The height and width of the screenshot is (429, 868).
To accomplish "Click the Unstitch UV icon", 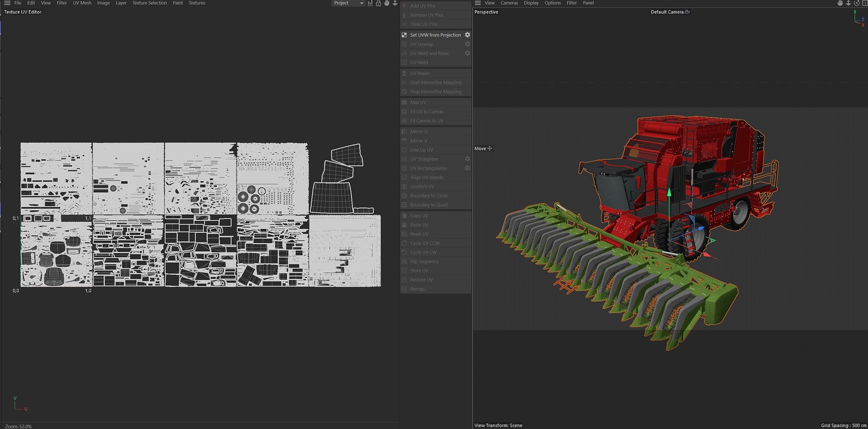I will pyautogui.click(x=404, y=186).
